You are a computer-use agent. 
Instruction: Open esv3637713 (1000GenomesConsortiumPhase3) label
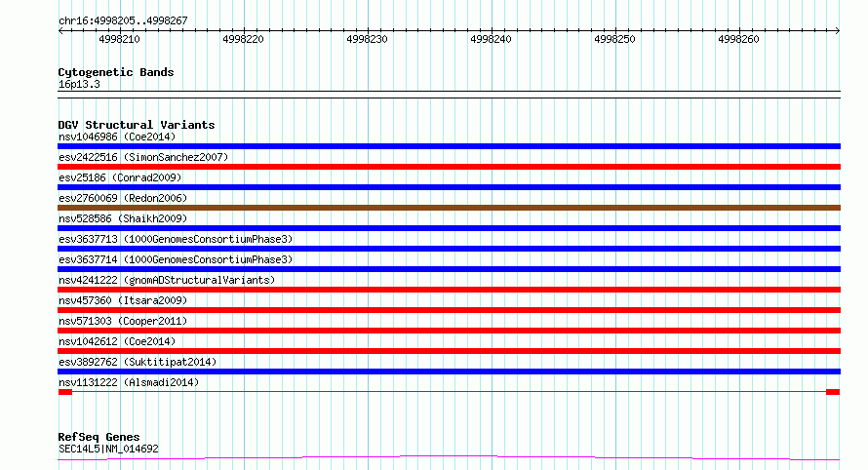point(176,239)
